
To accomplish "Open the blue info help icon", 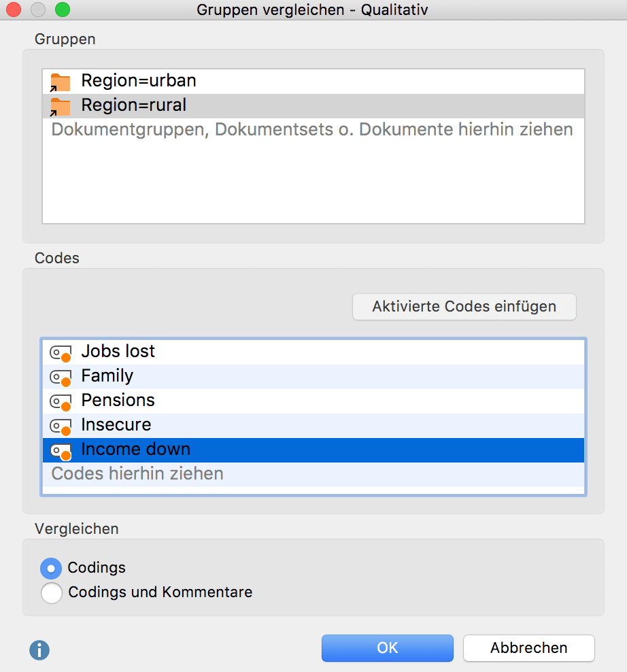I will (39, 650).
